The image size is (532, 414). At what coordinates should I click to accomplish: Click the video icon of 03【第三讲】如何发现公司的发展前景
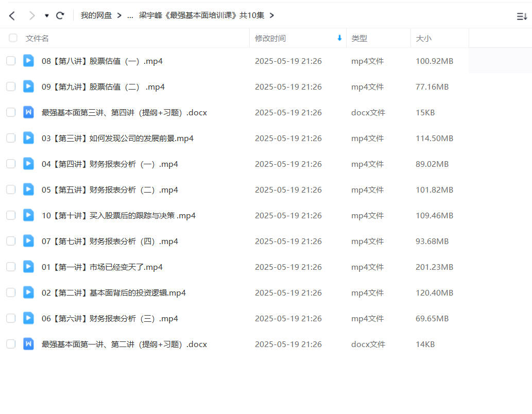(x=28, y=138)
